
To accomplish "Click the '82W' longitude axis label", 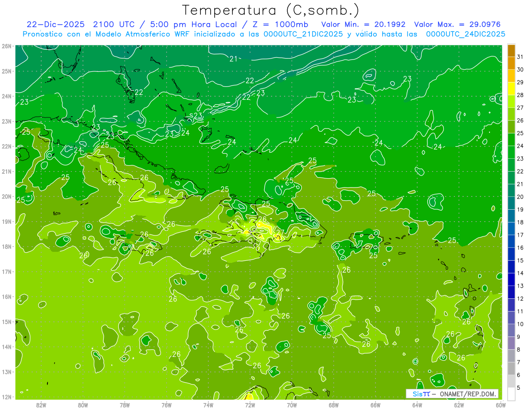I will (41, 405).
